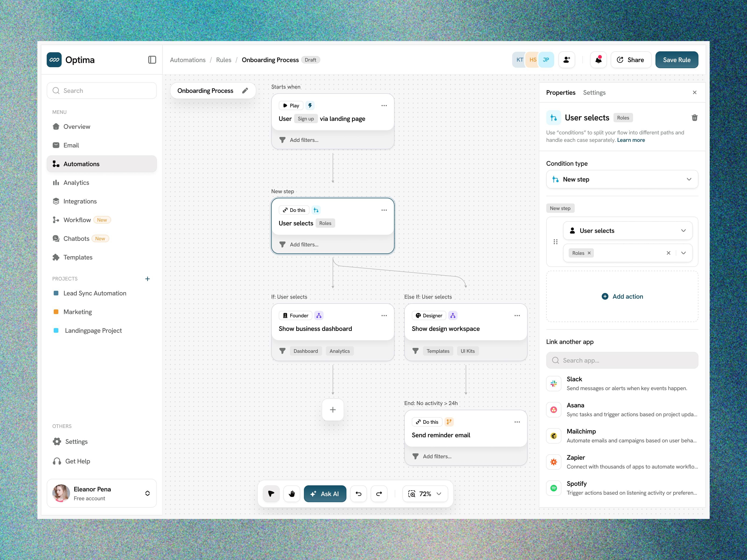The height and width of the screenshot is (560, 747).
Task: Click the Optima logo icon
Action: (54, 60)
